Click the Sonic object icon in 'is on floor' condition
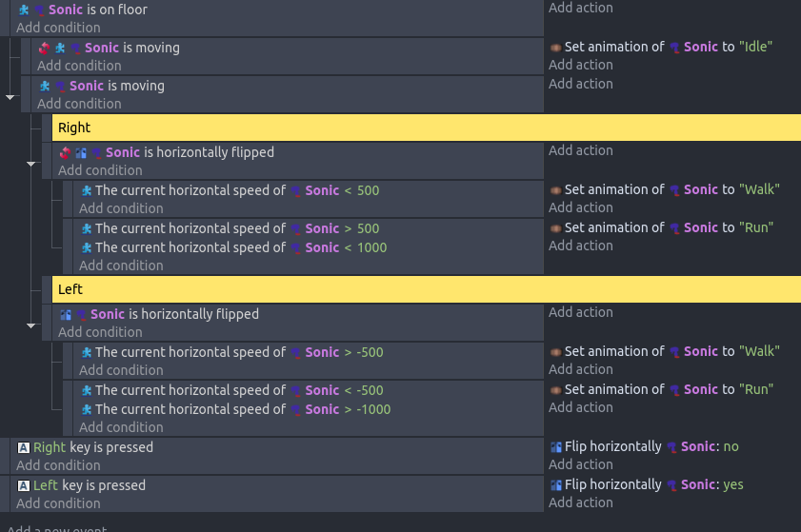801x532 pixels. (39, 10)
